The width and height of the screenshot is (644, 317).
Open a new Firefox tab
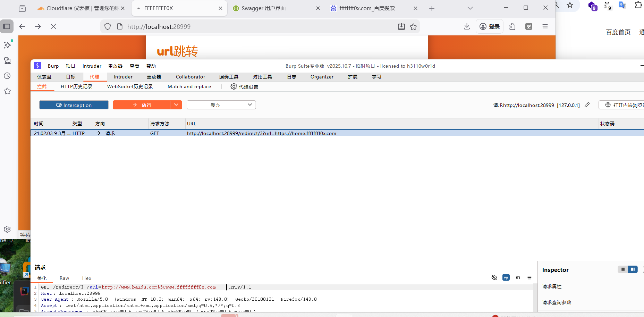click(432, 8)
